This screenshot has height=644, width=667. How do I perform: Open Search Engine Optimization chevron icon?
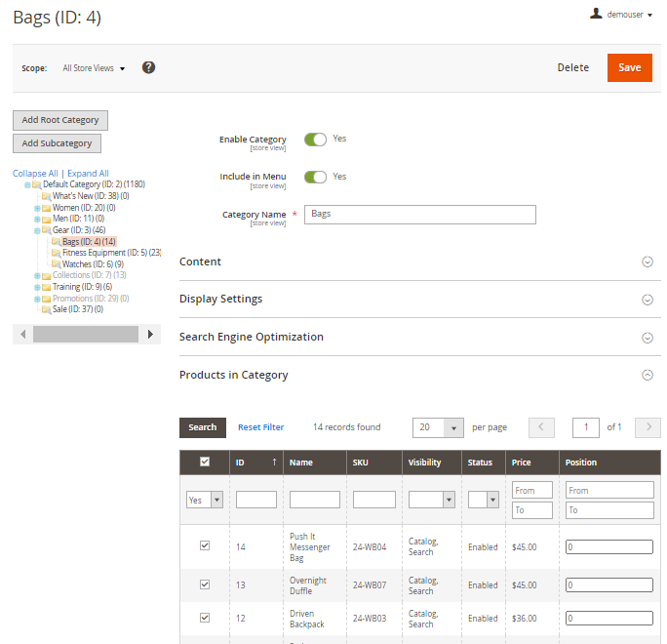(647, 338)
